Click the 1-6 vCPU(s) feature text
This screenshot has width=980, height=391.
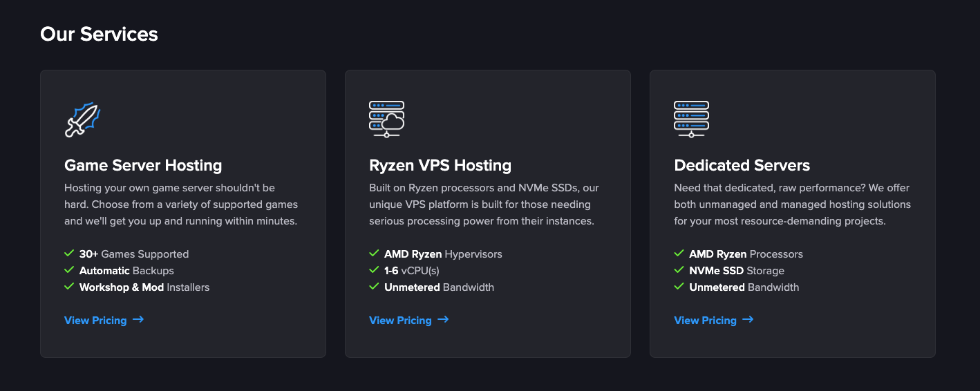point(411,271)
